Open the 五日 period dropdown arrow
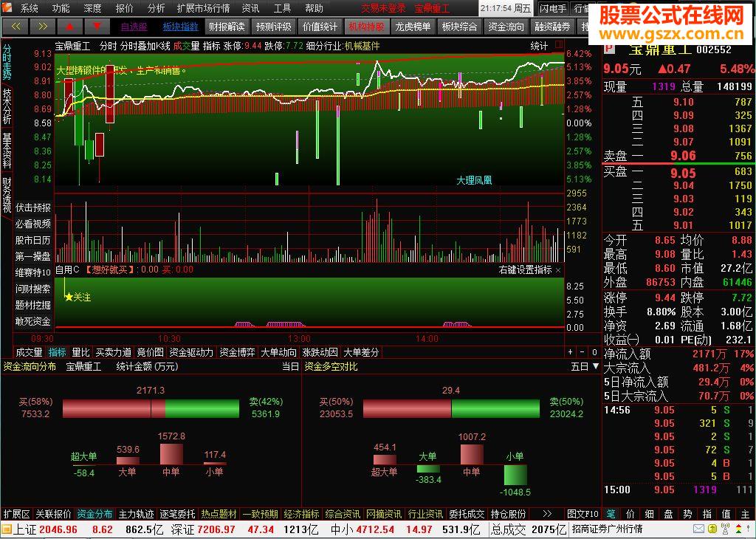The width and height of the screenshot is (756, 539). coord(596,366)
